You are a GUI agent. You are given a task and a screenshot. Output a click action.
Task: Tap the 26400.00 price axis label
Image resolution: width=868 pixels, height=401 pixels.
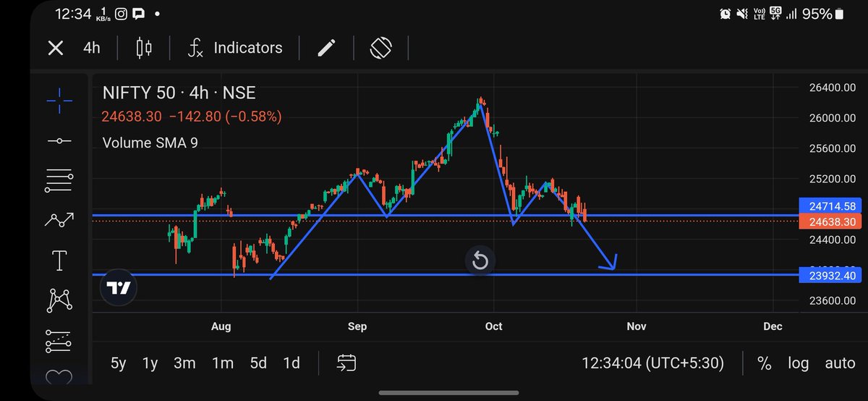pos(833,88)
